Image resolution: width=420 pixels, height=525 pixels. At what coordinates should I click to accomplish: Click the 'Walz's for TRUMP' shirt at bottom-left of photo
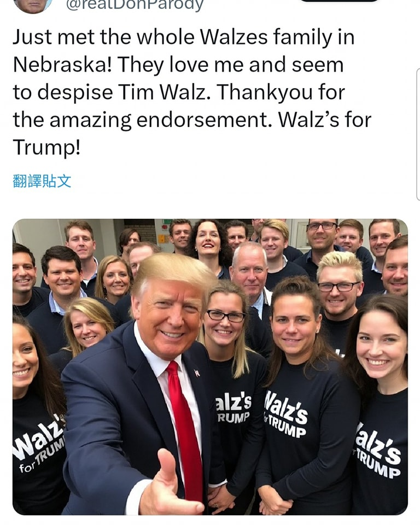click(39, 443)
